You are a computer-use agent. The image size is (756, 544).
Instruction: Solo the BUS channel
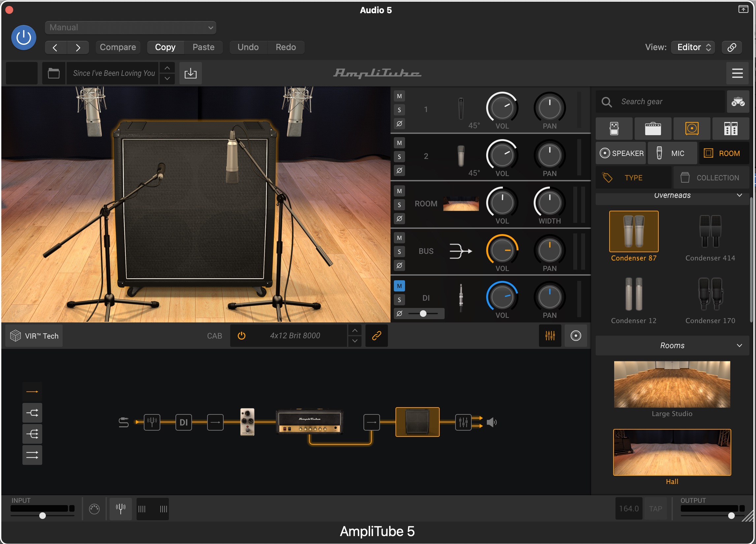(x=399, y=252)
